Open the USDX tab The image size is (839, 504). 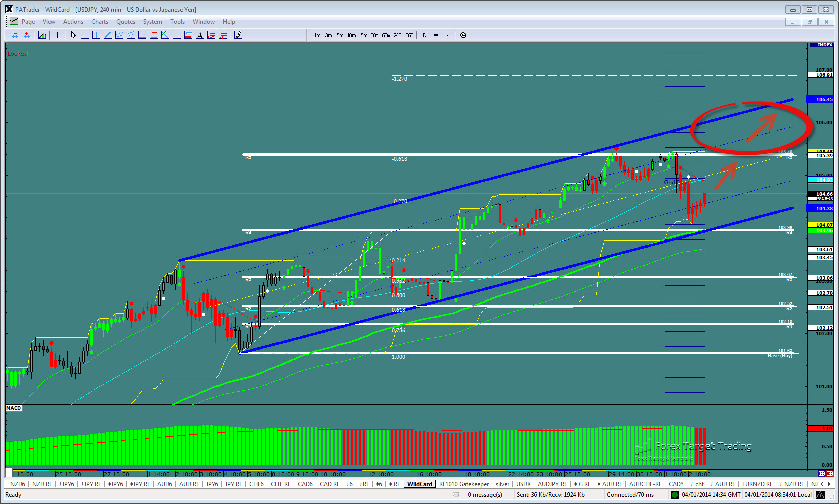coord(523,484)
